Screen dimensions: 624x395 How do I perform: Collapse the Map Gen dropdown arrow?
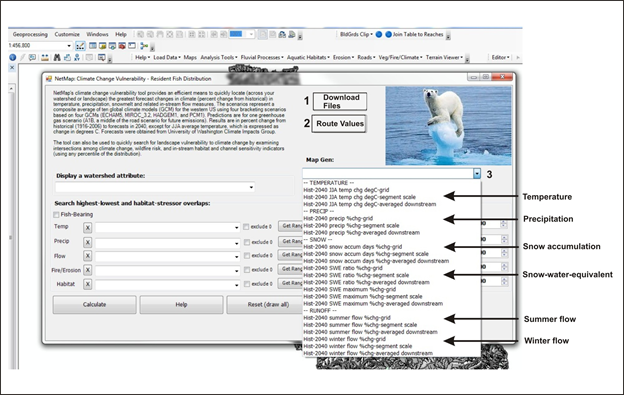click(x=477, y=174)
